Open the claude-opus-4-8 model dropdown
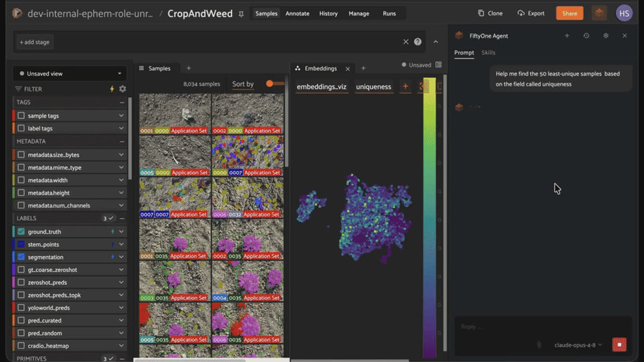Image resolution: width=644 pixels, height=362 pixels. (578, 345)
